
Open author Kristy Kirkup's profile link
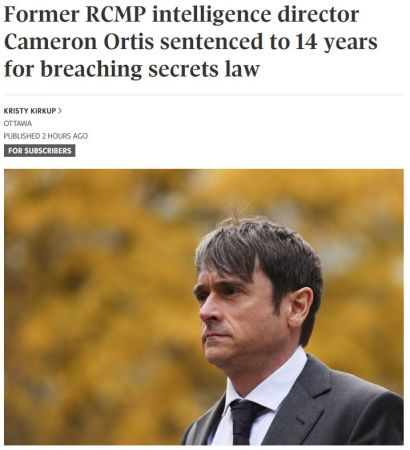[30, 111]
